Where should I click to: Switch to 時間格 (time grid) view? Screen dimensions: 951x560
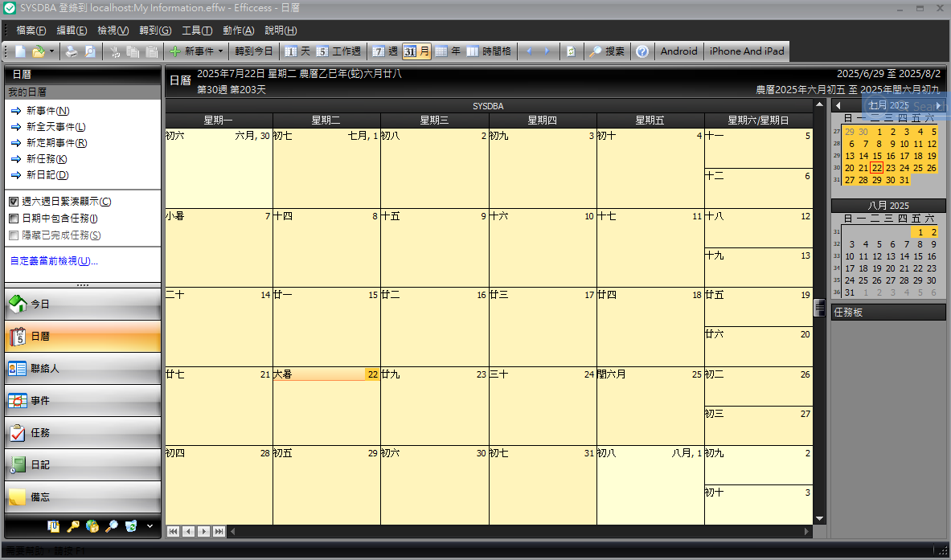(x=489, y=51)
